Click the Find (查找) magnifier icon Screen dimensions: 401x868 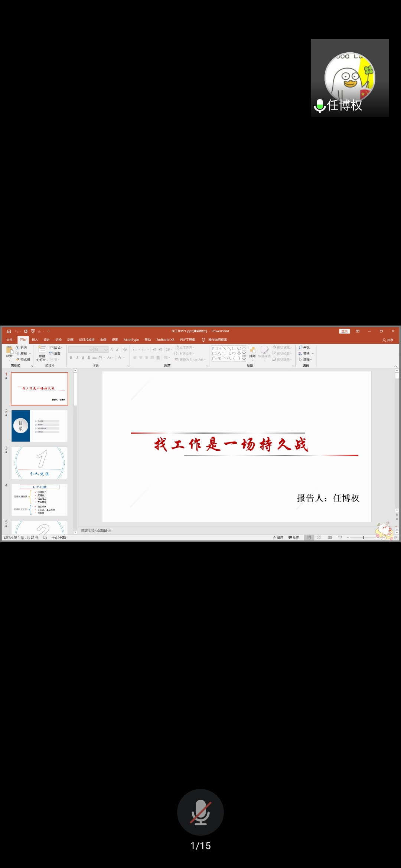pyautogui.click(x=301, y=348)
